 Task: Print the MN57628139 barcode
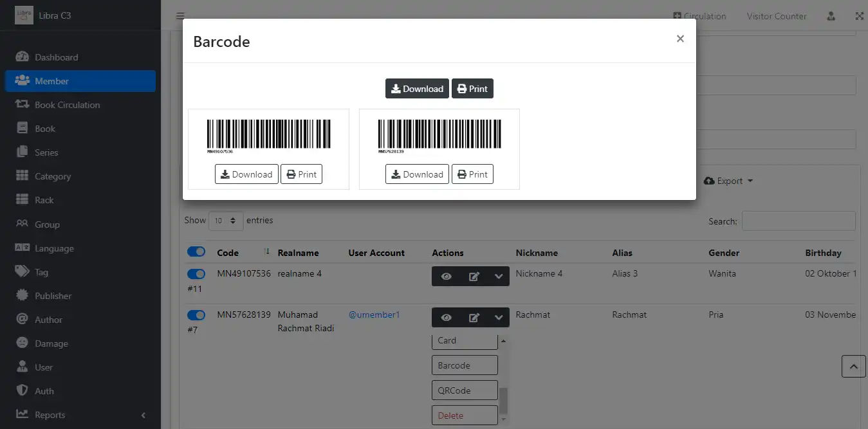472,174
